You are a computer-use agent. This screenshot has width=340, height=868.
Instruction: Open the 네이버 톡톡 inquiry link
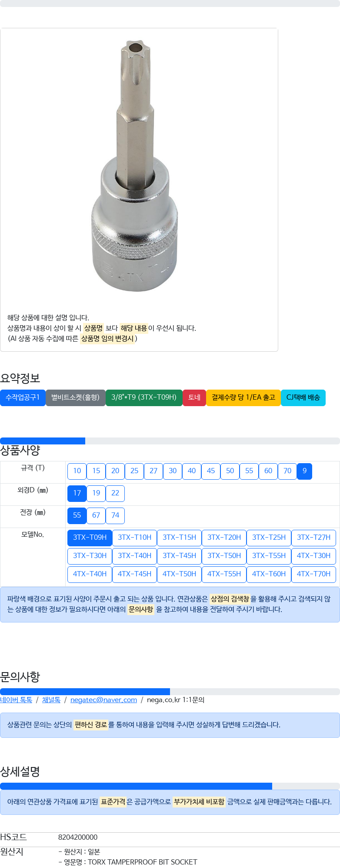[16, 700]
